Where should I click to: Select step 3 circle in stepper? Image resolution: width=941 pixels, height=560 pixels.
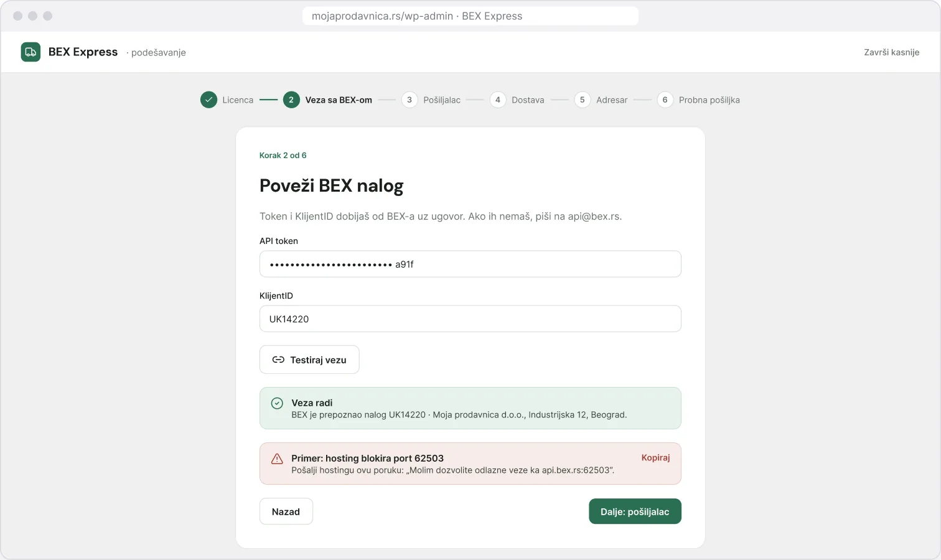(x=410, y=100)
